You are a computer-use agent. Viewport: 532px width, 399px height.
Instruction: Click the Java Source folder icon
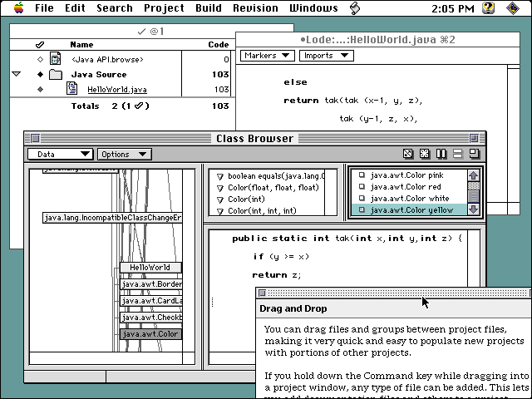(x=56, y=74)
